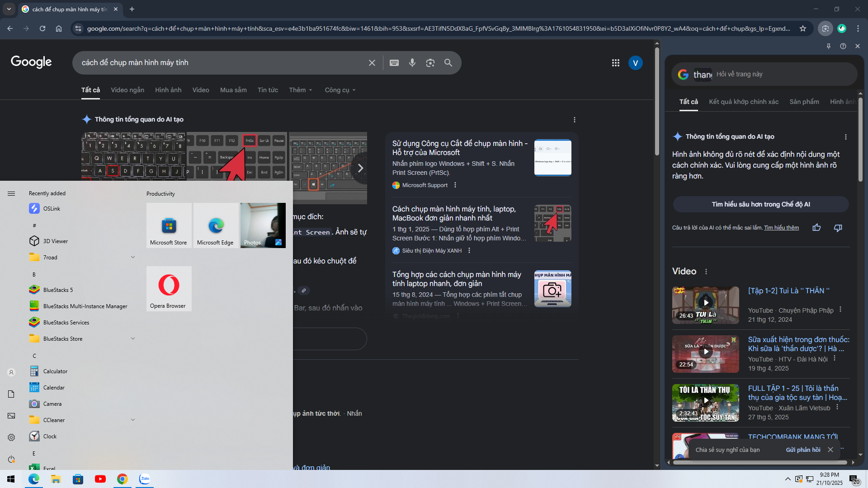The height and width of the screenshot is (488, 868).
Task: Switch to the Hình ảnh results tab
Action: point(168,90)
